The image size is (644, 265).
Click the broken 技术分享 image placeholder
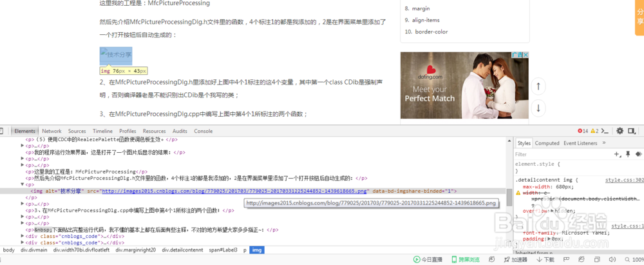pyautogui.click(x=116, y=56)
